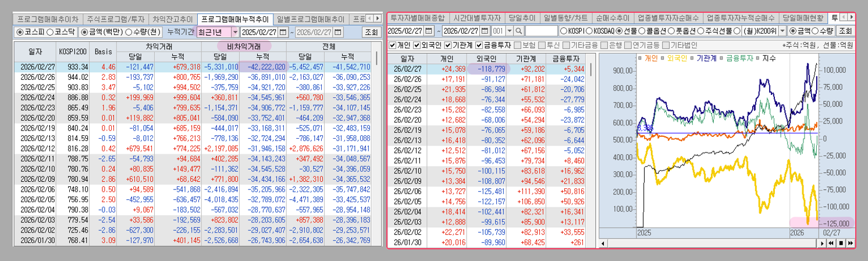Enable the 은행 checkbox
The height and width of the screenshot is (261, 868).
click(x=605, y=44)
